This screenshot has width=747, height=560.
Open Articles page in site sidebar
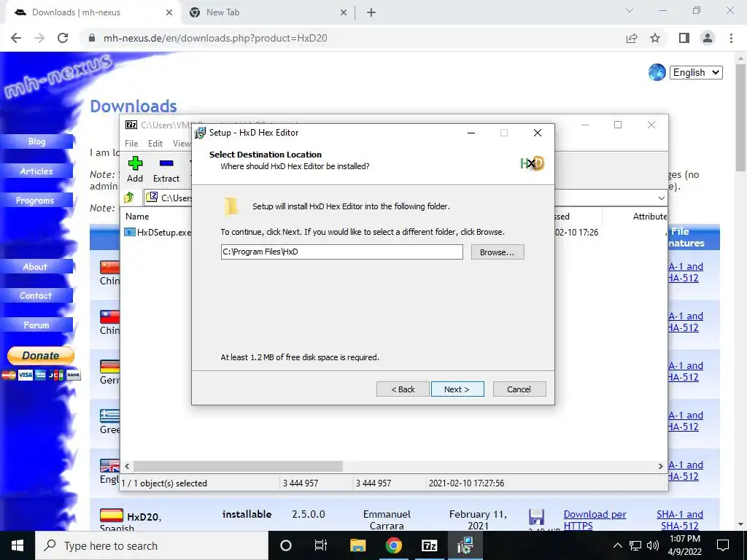(x=36, y=171)
